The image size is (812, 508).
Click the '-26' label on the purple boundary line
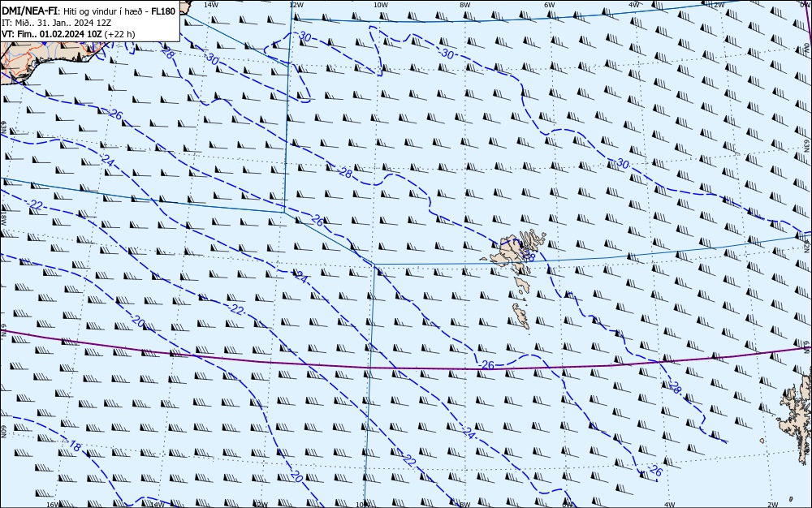486,365
